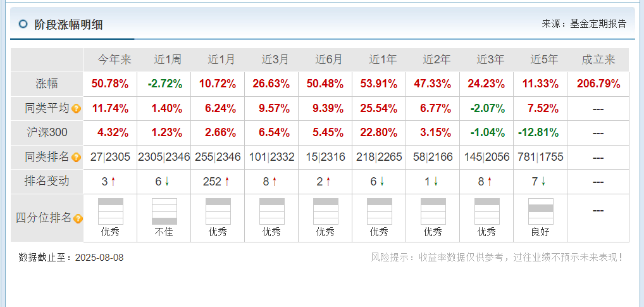Click the 4.32% 沪深300 year-to-date value

pyautogui.click(x=113, y=133)
